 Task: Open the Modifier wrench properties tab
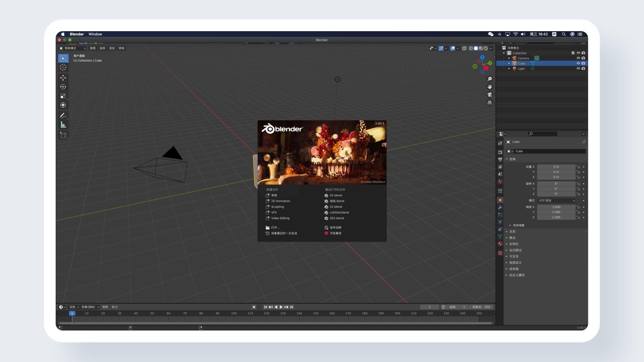click(500, 207)
